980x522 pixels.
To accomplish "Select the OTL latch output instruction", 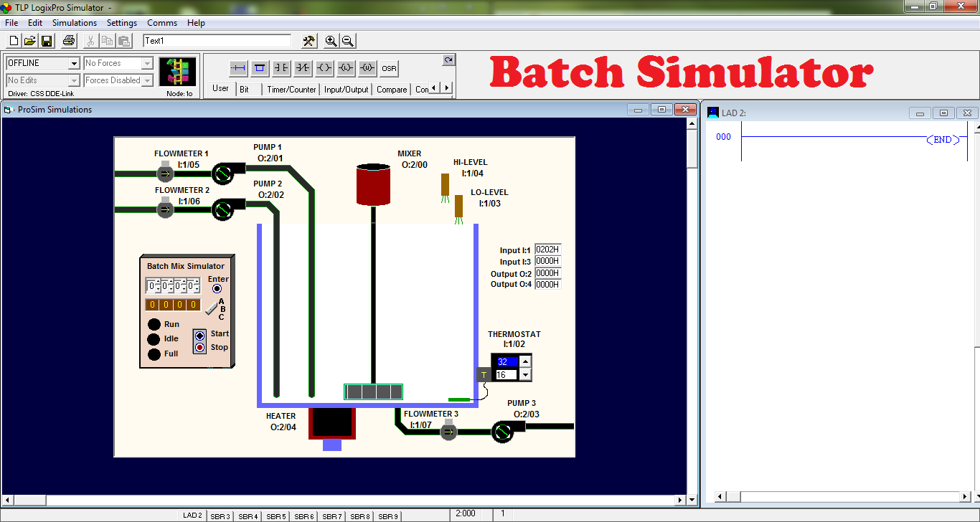I will pos(345,67).
